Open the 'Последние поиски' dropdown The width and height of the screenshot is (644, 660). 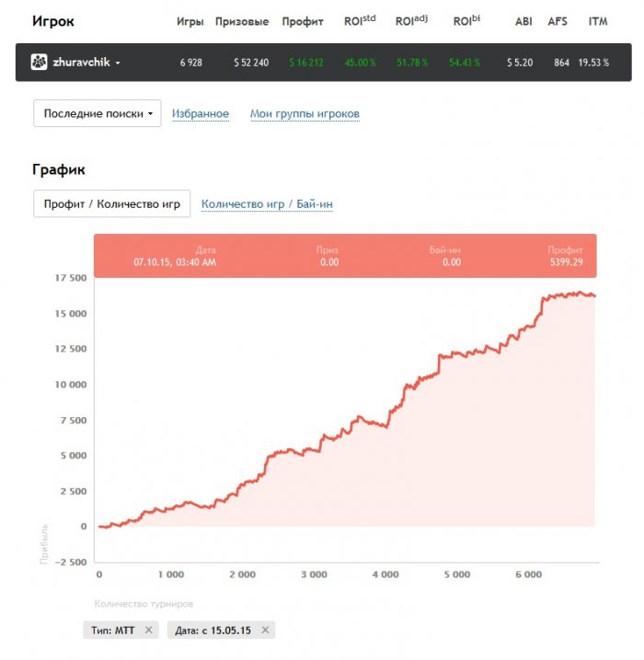pyautogui.click(x=97, y=113)
